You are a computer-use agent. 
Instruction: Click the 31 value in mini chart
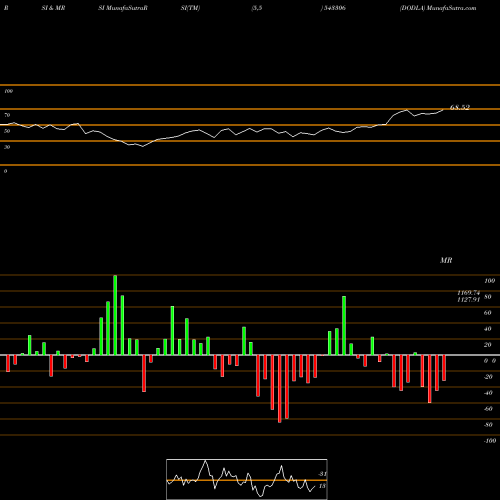[x=322, y=474]
